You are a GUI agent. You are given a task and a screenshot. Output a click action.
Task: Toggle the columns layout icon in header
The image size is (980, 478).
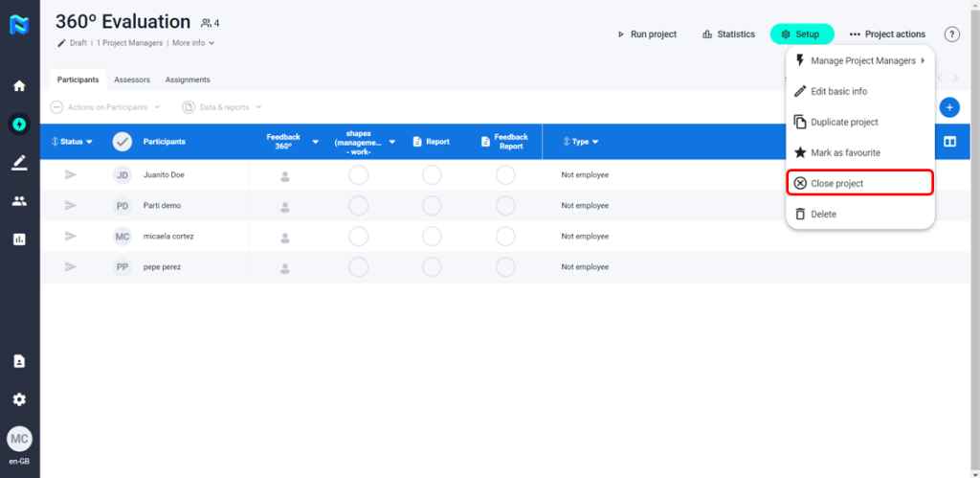949,142
